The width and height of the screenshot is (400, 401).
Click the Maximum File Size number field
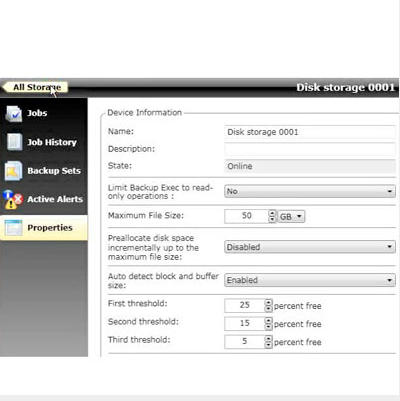247,216
